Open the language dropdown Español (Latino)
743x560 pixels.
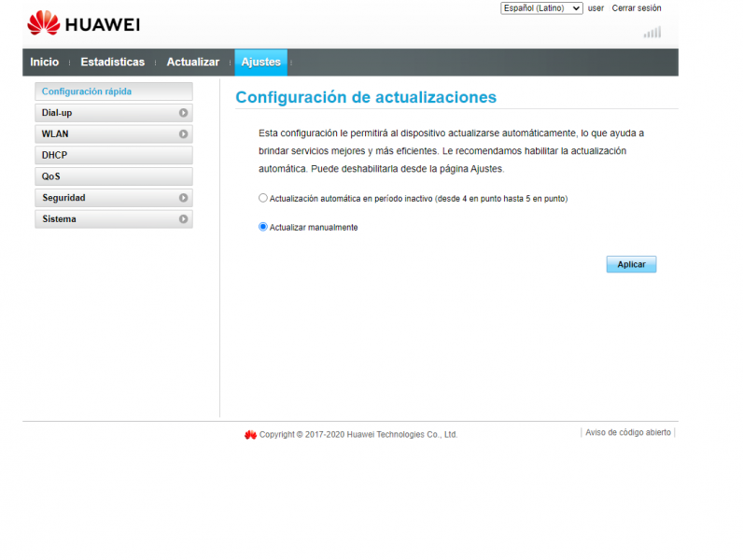point(541,8)
